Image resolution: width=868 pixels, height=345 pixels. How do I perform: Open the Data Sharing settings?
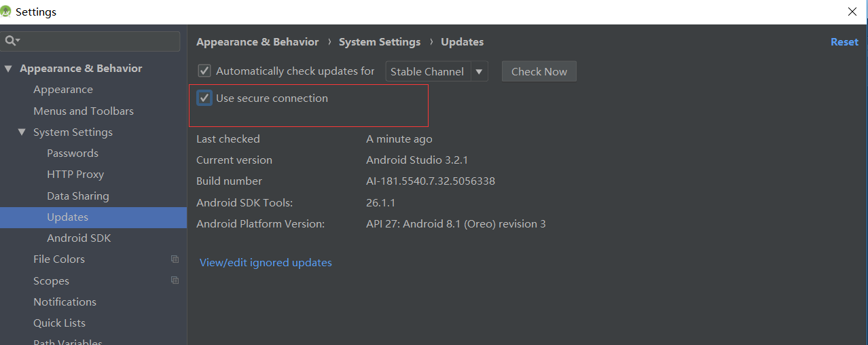[x=78, y=196]
